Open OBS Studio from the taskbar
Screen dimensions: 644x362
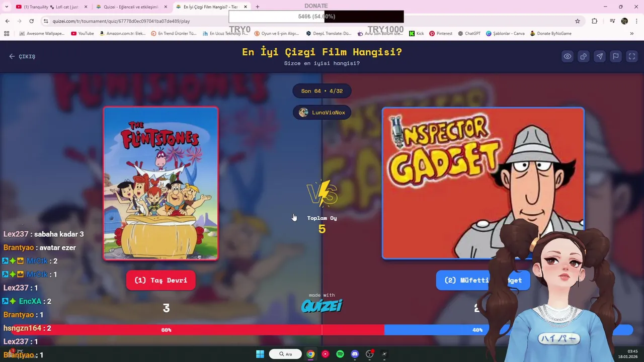click(370, 354)
